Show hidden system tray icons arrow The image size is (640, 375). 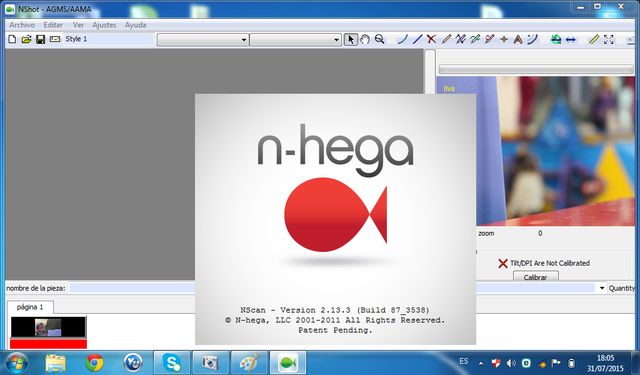[481, 363]
